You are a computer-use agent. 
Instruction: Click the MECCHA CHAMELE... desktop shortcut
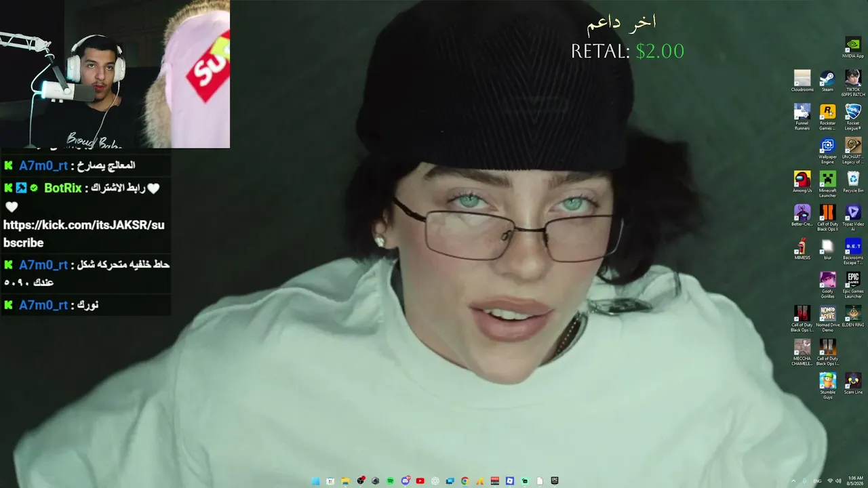[802, 352]
